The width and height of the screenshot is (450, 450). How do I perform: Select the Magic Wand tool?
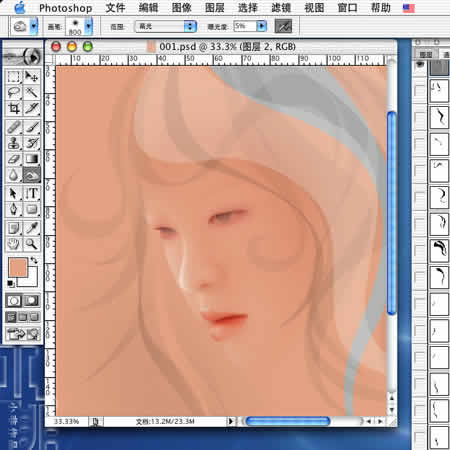click(32, 92)
